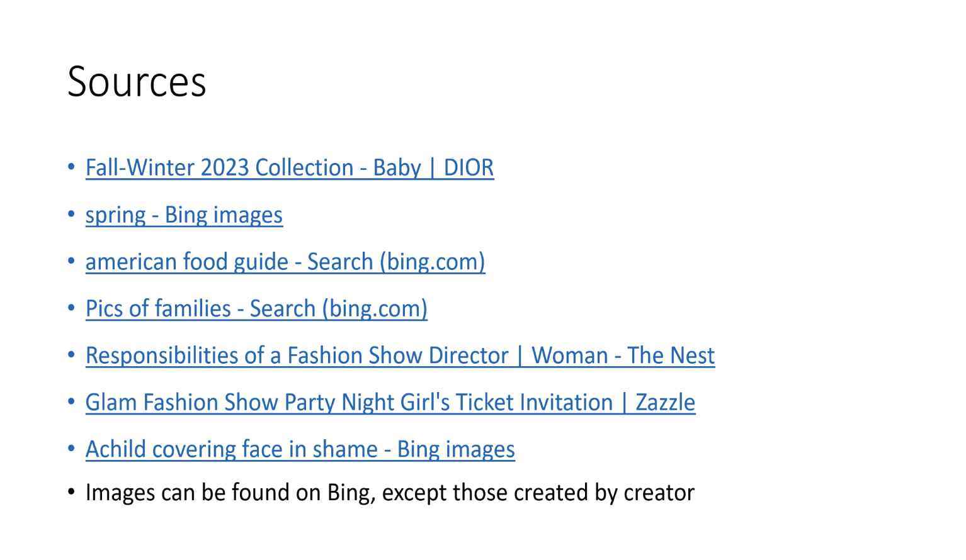The width and height of the screenshot is (966, 560).
Task: Follow the american food guide search link
Action: (285, 262)
